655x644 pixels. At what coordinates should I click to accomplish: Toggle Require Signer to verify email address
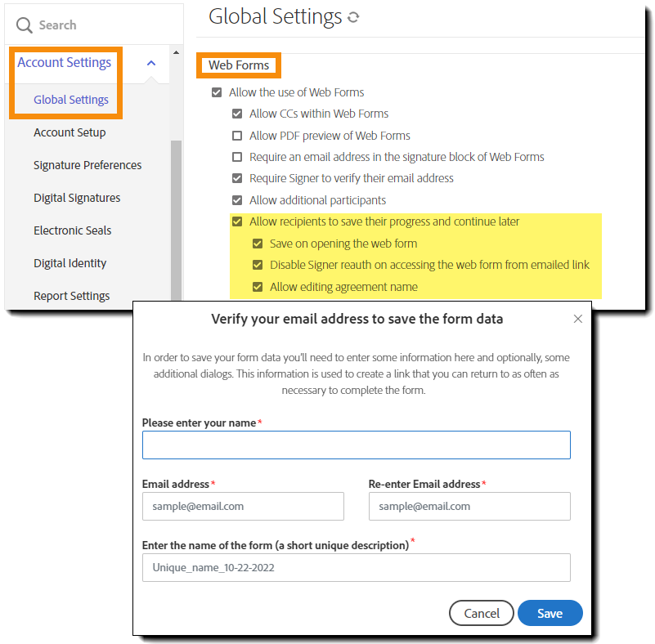click(237, 178)
